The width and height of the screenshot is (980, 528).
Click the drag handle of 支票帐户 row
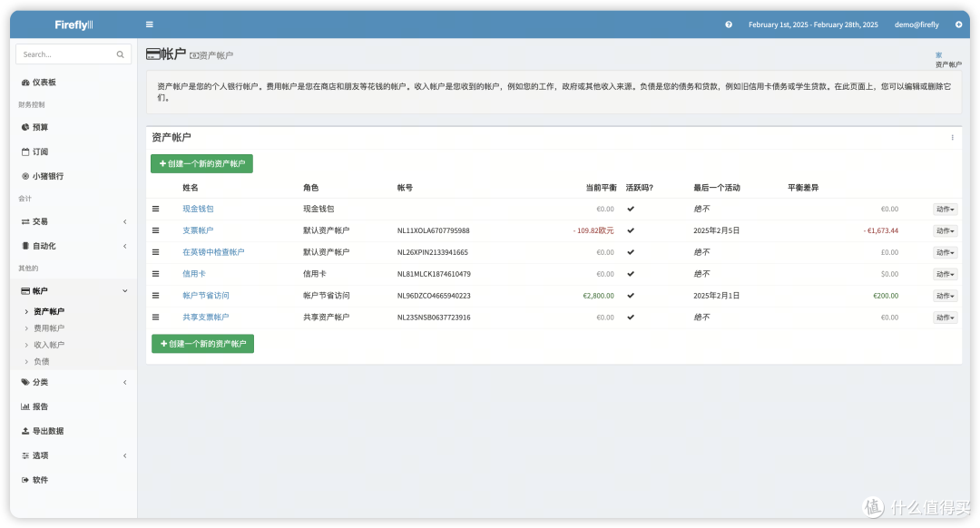point(156,230)
